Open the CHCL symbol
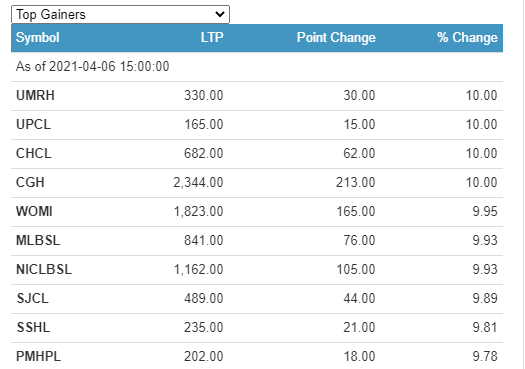Viewport: 525px width, 369px height. [34, 153]
